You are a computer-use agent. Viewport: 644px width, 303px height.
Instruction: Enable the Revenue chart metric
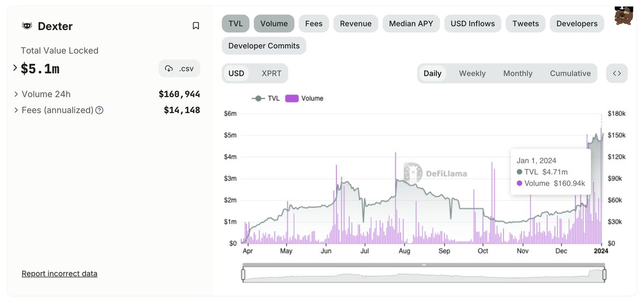pyautogui.click(x=356, y=24)
